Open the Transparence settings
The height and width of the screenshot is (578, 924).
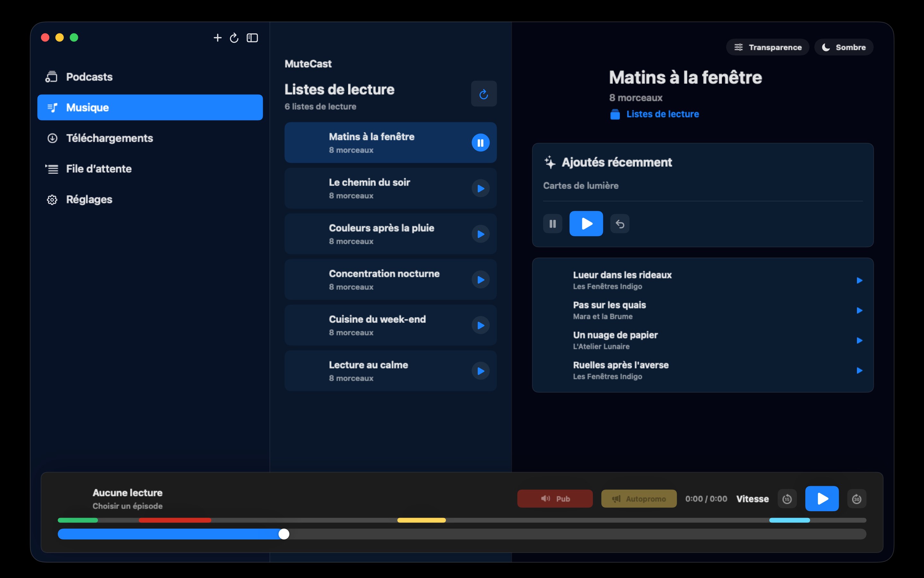(767, 47)
